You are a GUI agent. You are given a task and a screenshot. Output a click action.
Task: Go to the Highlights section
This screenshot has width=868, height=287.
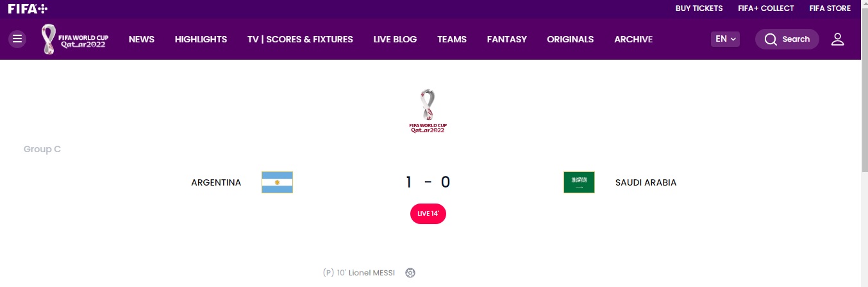(201, 39)
